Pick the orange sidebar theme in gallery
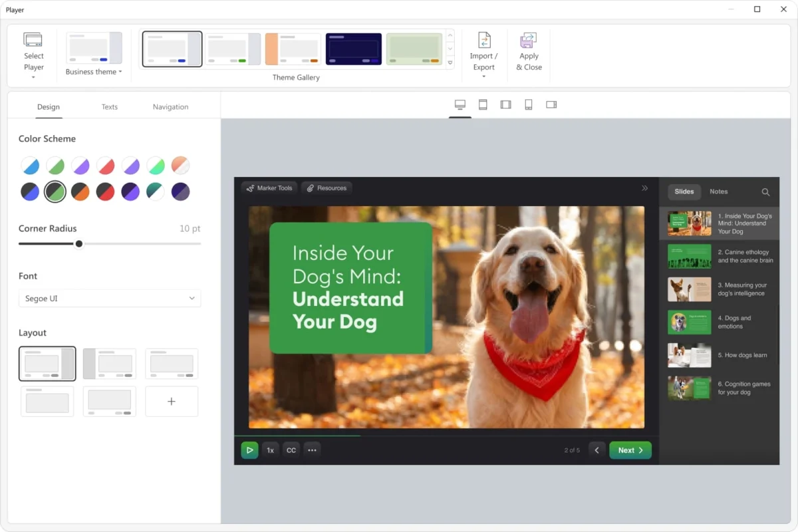This screenshot has height=532, width=798. 293,49
